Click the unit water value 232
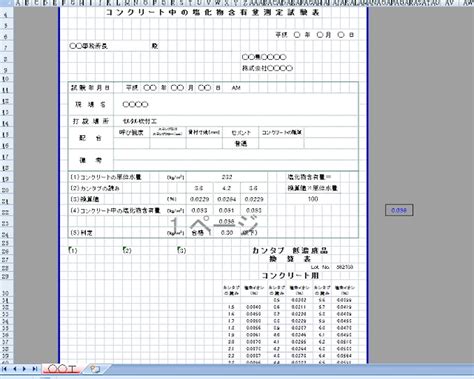The height and width of the screenshot is (379, 474). click(227, 177)
